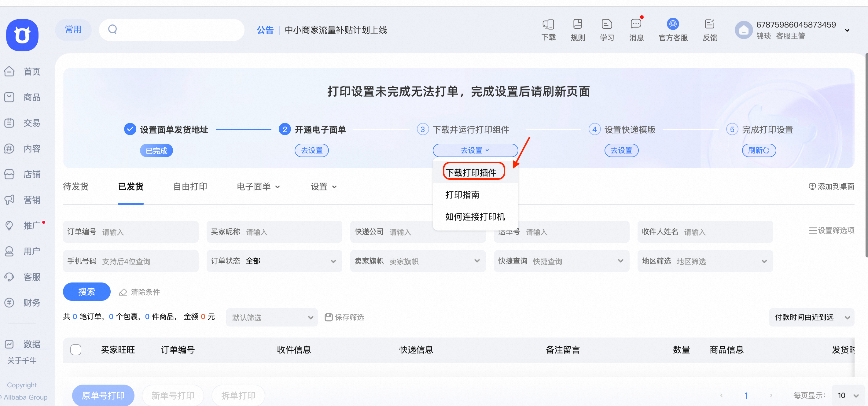
Task: Open the 每页显示 page size dropdown
Action: pos(848,395)
